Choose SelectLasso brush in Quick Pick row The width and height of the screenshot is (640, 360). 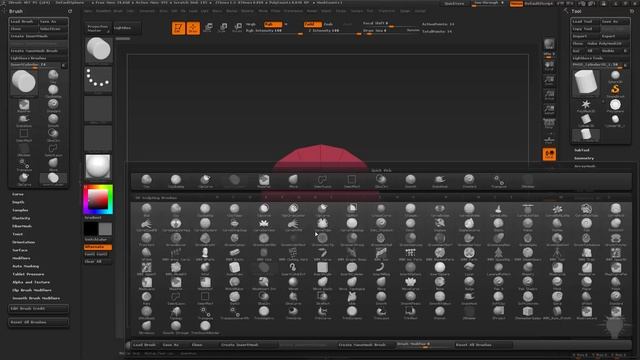click(x=322, y=181)
